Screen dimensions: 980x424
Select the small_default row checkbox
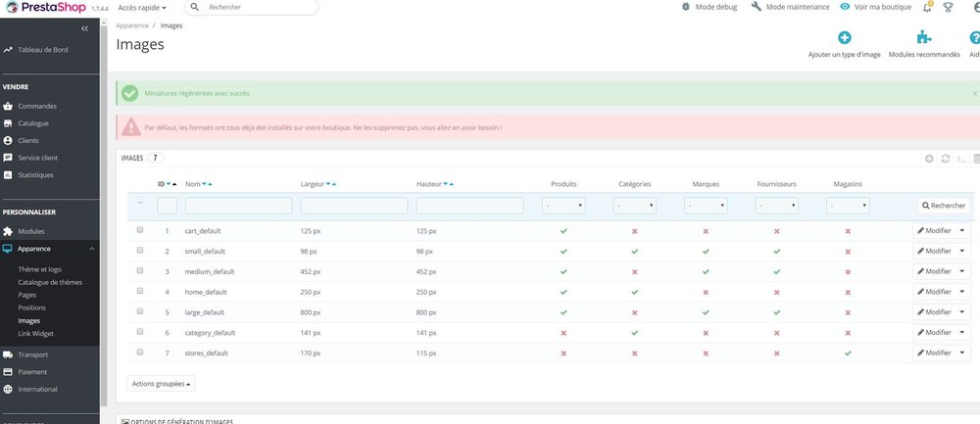click(x=140, y=251)
